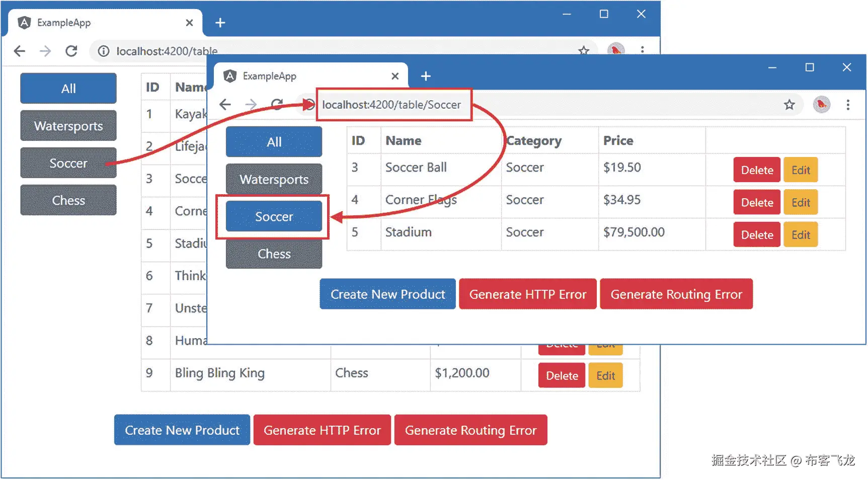Bookmark the page in the rear window
The height and width of the screenshot is (480, 868).
(584, 50)
